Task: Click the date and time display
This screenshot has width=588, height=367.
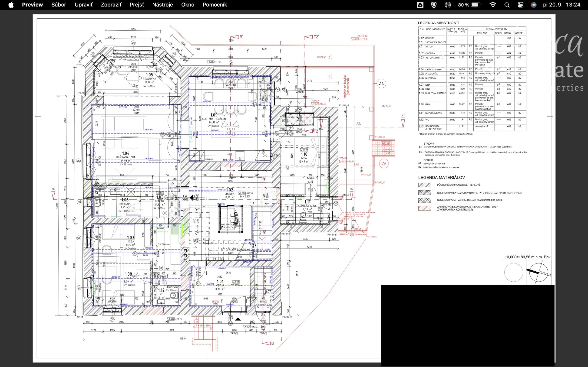Action: [x=562, y=5]
